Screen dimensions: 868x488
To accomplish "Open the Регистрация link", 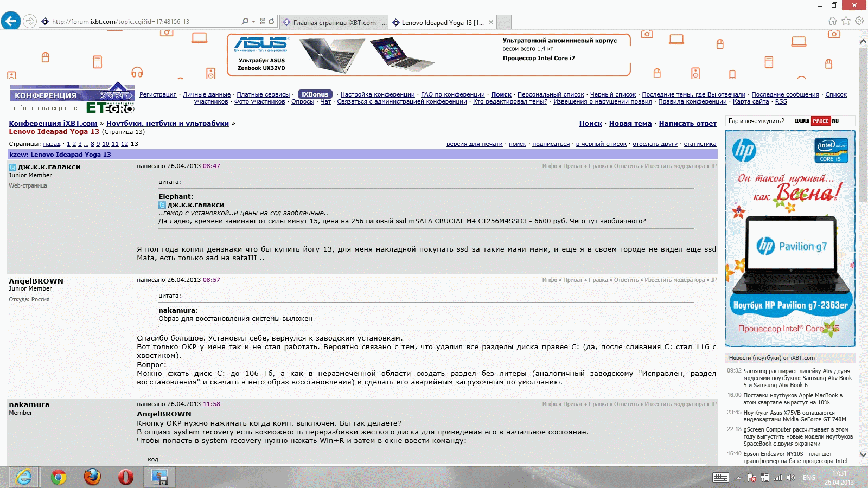I will pyautogui.click(x=158, y=94).
